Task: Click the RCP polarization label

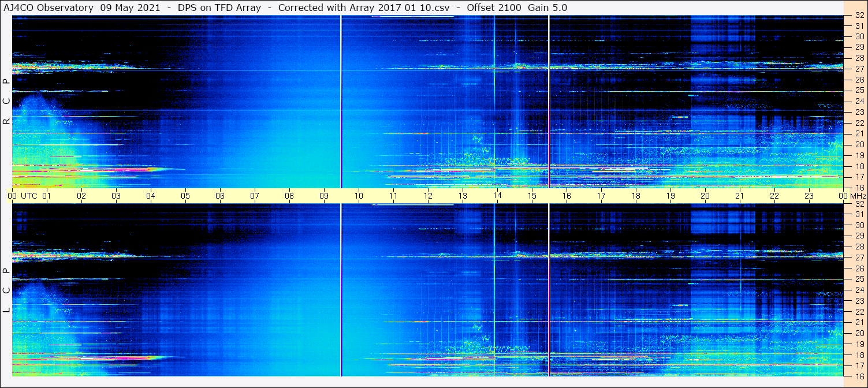Action: (x=6, y=102)
